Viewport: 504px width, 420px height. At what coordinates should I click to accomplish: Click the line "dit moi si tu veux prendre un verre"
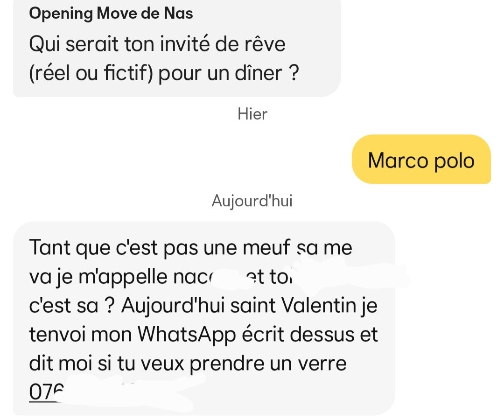[x=188, y=364]
